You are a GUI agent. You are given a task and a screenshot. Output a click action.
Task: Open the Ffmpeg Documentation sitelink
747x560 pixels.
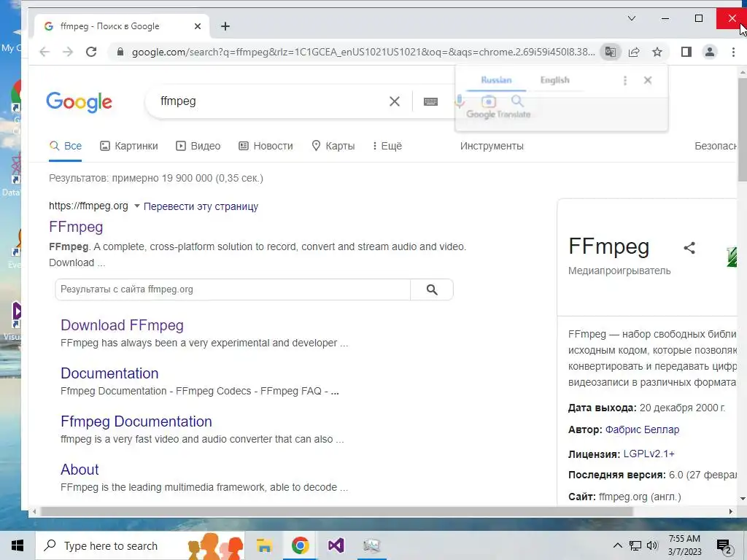click(x=136, y=421)
